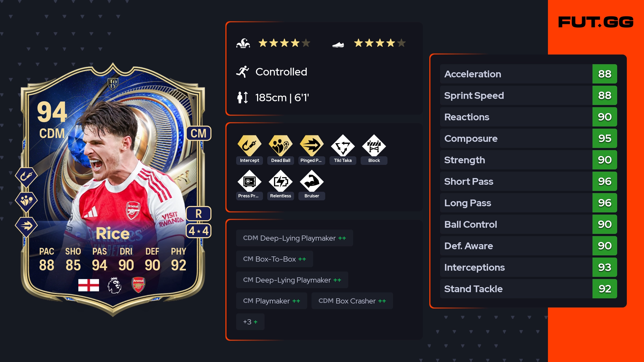Open the FUT.GG logo link
This screenshot has width=644, height=362.
[x=596, y=22]
